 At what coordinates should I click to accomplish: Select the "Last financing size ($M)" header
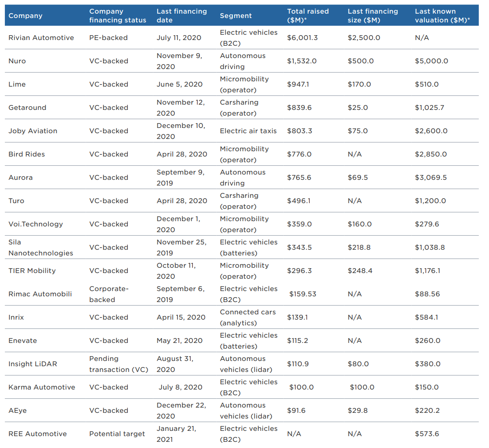pos(373,15)
